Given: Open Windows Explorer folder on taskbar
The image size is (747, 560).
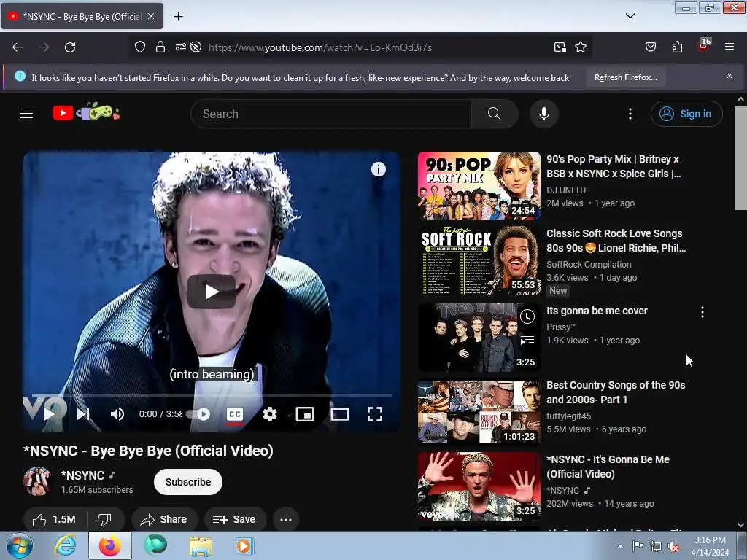Looking at the screenshot, I should pyautogui.click(x=201, y=545).
